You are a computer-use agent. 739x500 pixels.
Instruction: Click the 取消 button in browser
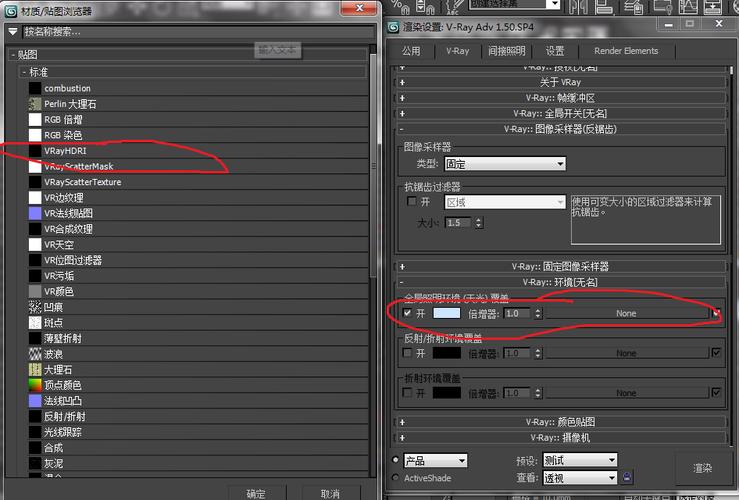click(330, 493)
